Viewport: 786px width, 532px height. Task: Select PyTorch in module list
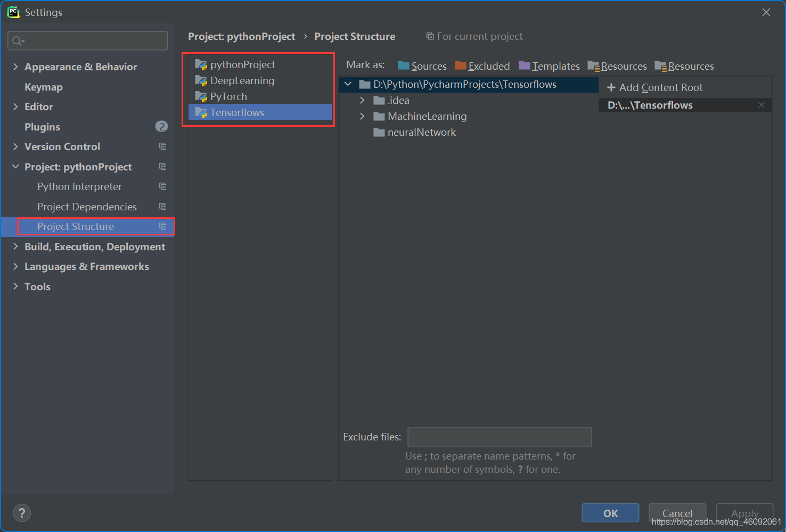(x=260, y=96)
